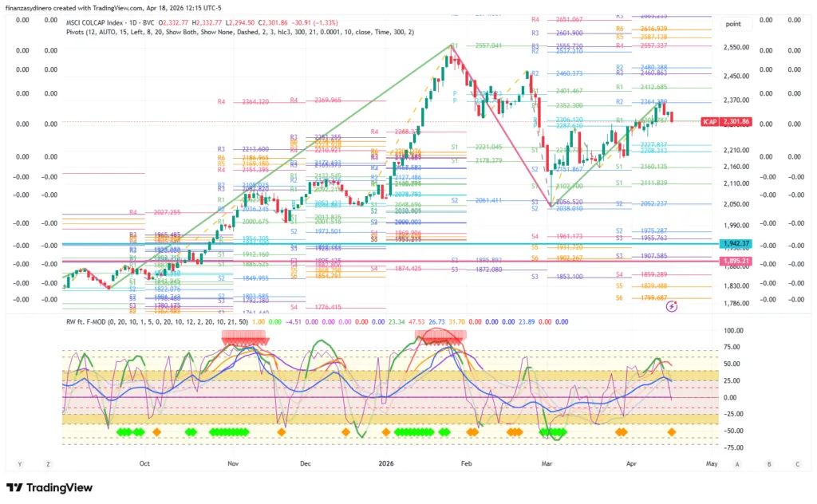The image size is (817, 504).
Task: Click the C axis button
Action: point(796,463)
